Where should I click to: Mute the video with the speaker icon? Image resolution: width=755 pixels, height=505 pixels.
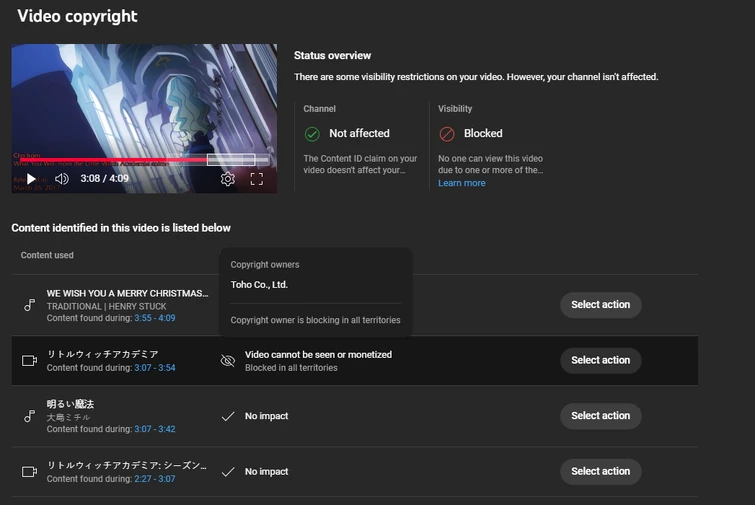coord(61,179)
